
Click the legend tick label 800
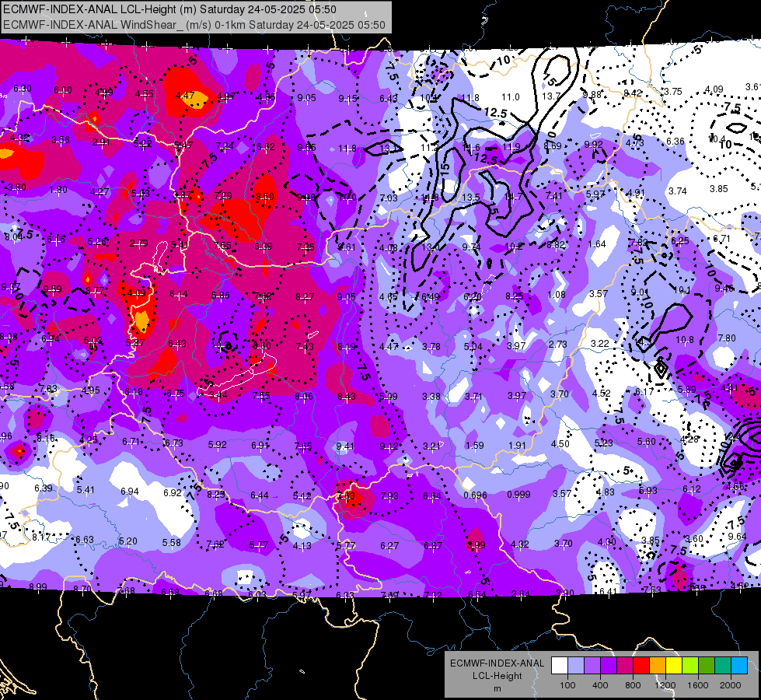[633, 685]
